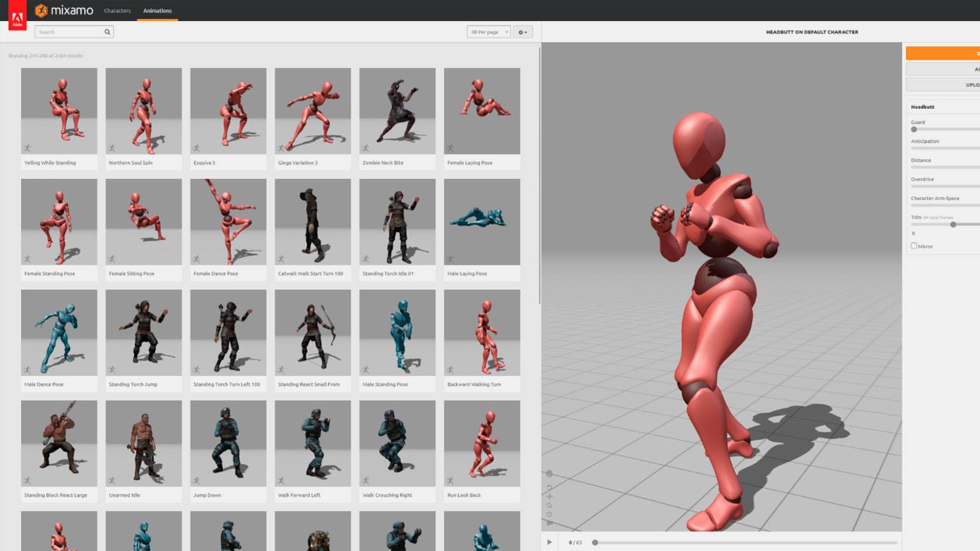Click the Trim slider handle
This screenshot has height=551, width=980.
tap(953, 225)
